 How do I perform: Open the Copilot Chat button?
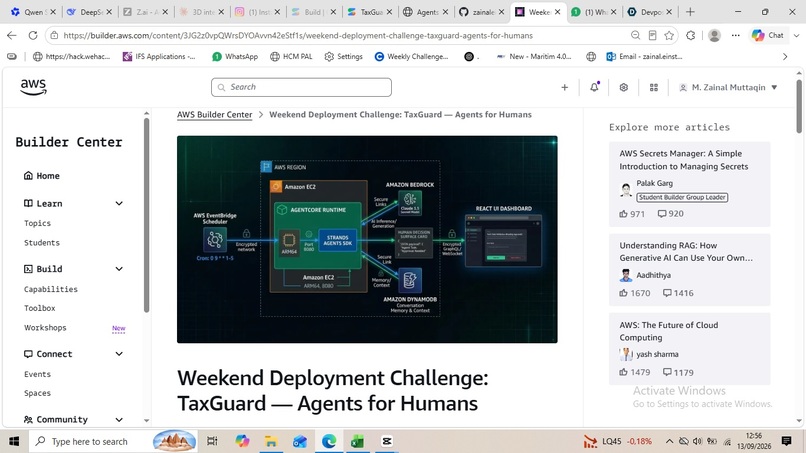pyautogui.click(x=768, y=35)
